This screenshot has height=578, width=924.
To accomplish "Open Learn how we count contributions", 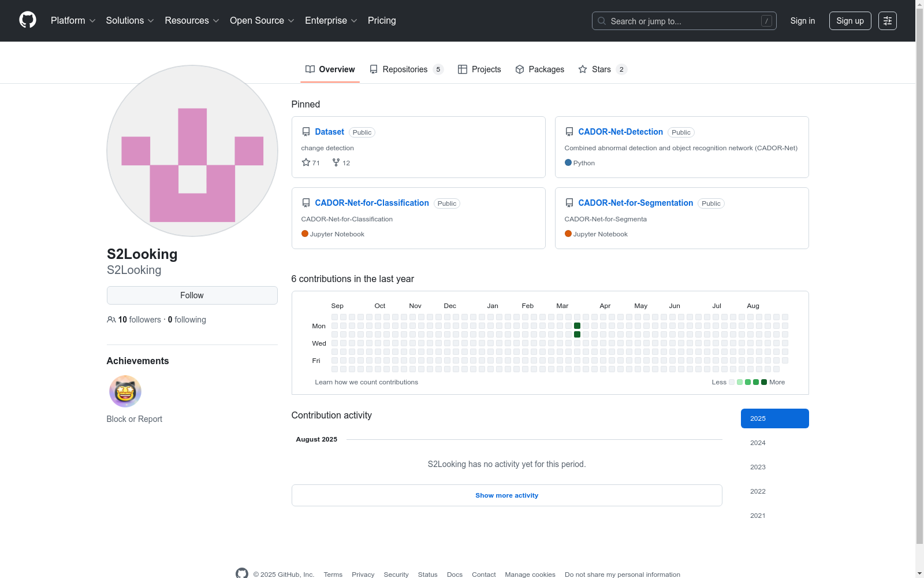I will coord(367,382).
